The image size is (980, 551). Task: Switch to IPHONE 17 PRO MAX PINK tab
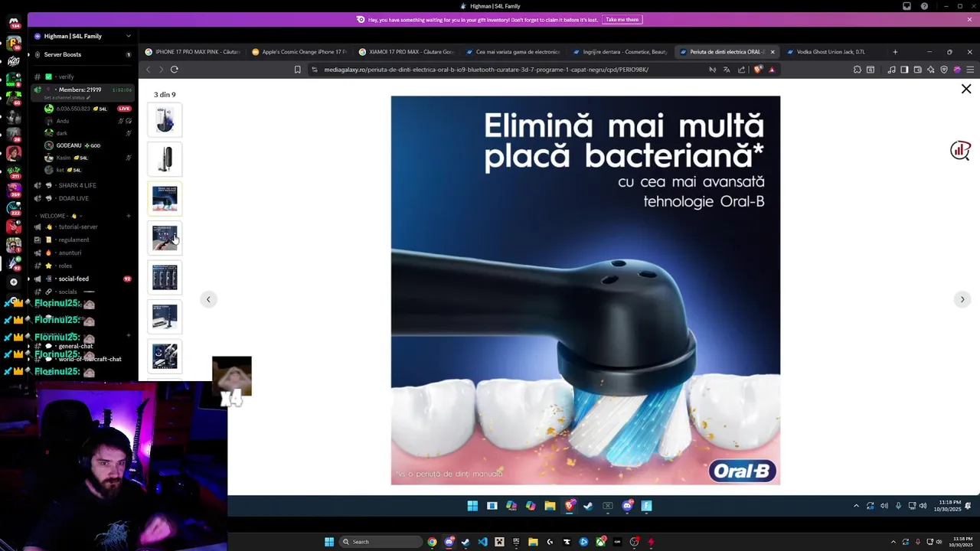click(x=193, y=52)
